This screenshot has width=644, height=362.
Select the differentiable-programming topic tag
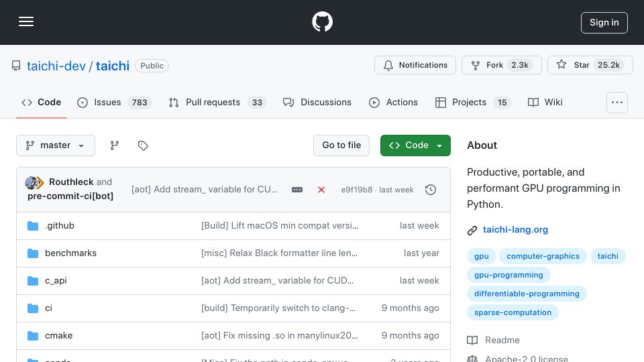tap(527, 294)
